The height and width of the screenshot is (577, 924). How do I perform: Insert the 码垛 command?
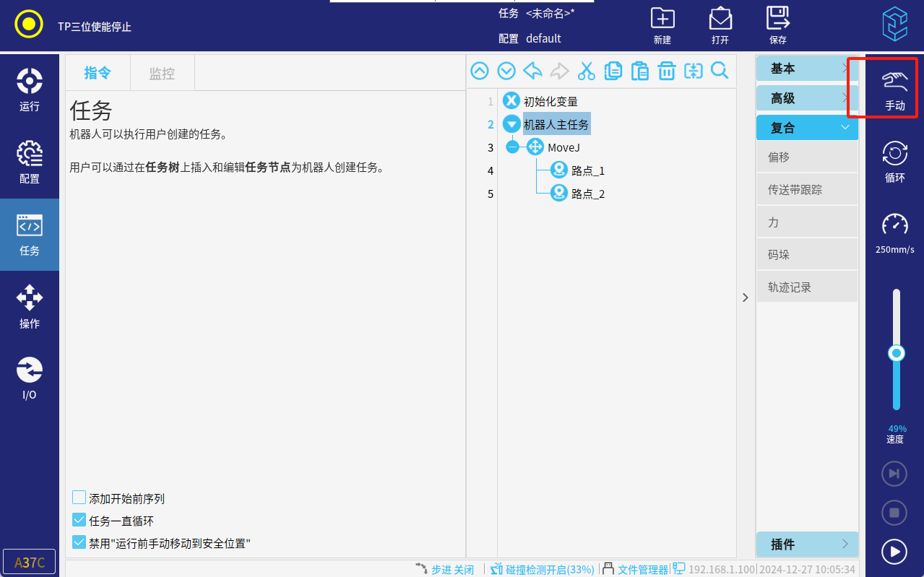click(x=806, y=255)
